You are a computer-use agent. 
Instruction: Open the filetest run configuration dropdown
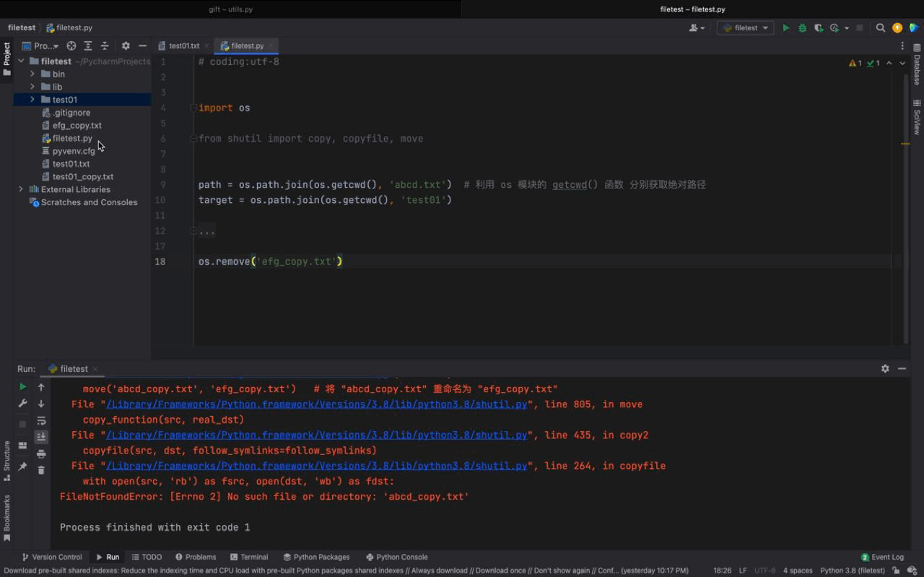coord(745,28)
